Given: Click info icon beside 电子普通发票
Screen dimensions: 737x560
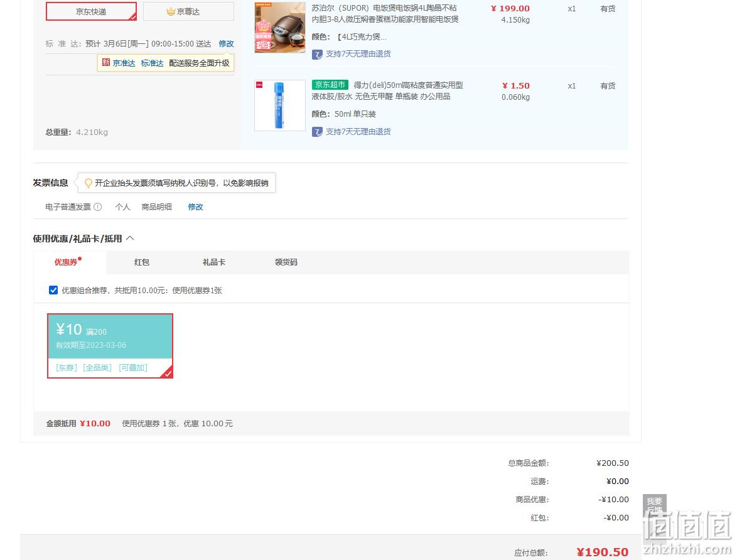Looking at the screenshot, I should [x=98, y=207].
